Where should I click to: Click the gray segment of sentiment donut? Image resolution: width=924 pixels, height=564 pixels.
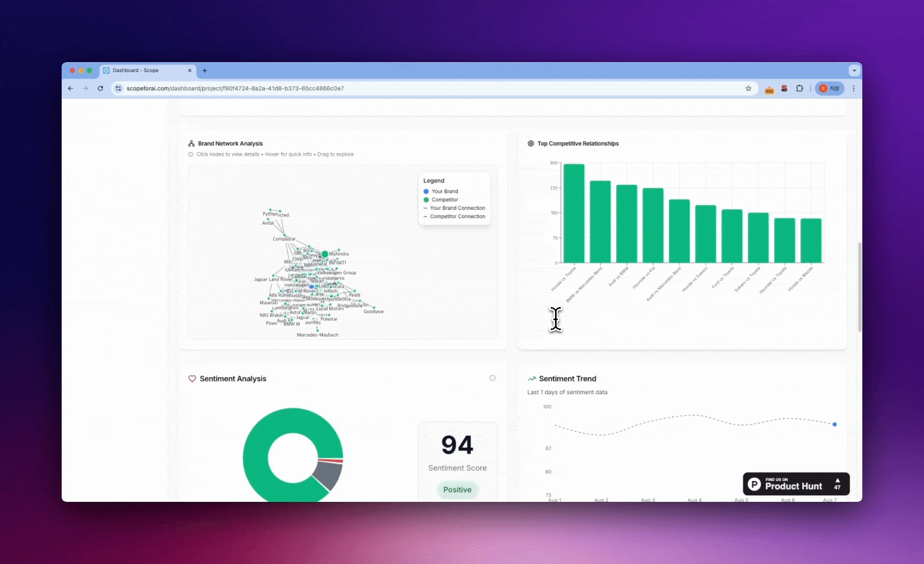pyautogui.click(x=328, y=476)
